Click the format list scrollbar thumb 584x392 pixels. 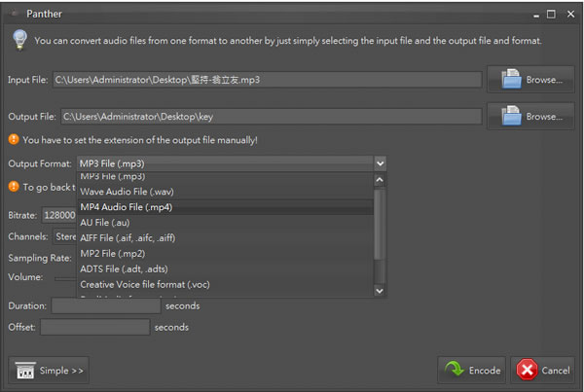[x=379, y=224]
